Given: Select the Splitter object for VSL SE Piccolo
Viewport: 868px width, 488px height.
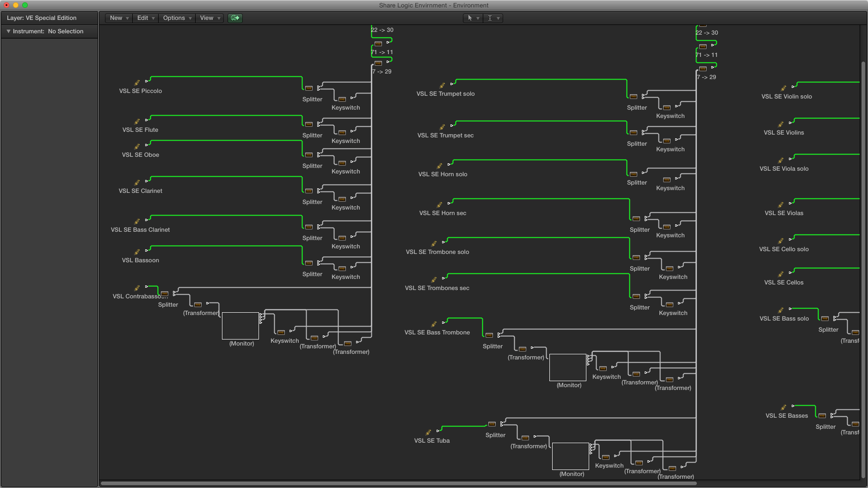Looking at the screenshot, I should tap(309, 88).
